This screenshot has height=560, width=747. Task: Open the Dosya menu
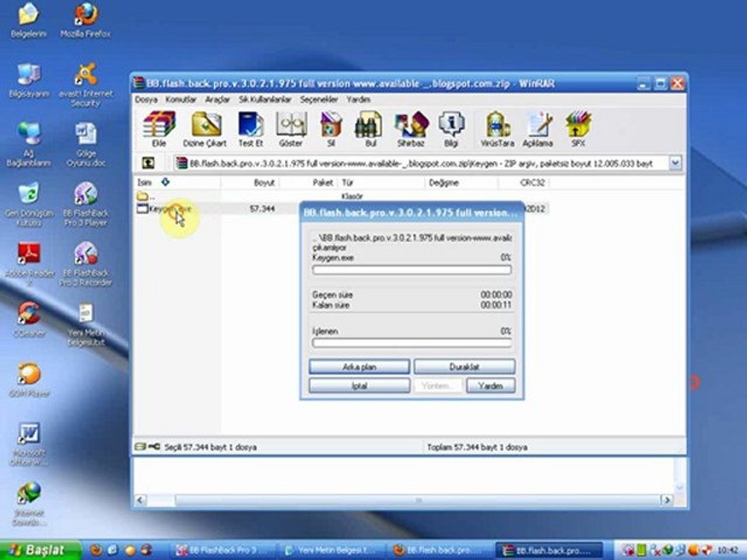(146, 100)
